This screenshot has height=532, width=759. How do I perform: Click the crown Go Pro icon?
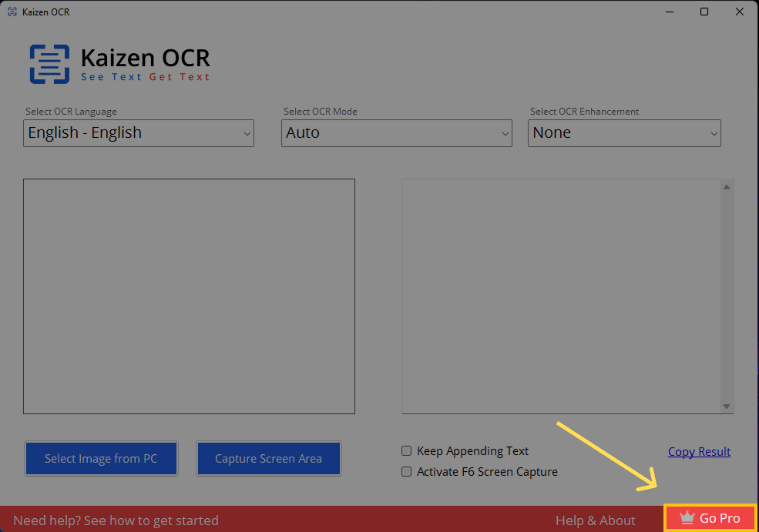pyautogui.click(x=687, y=519)
